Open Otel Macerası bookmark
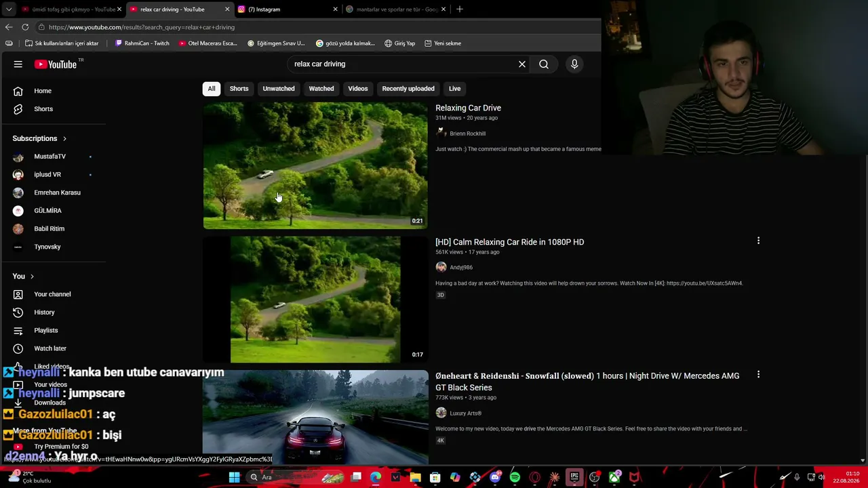The height and width of the screenshot is (488, 868). [208, 43]
